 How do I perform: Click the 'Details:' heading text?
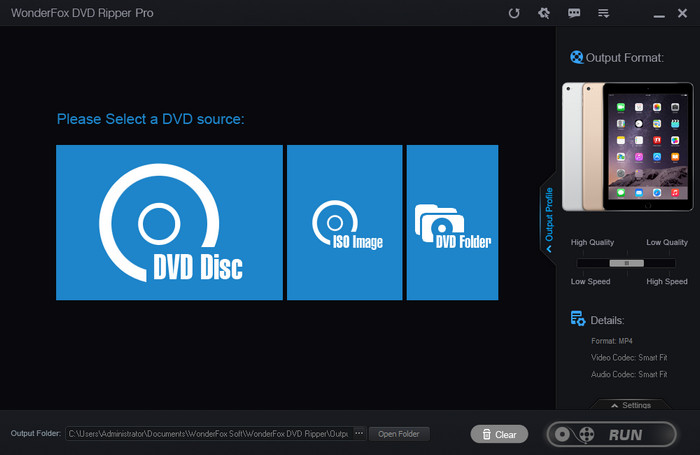[607, 320]
